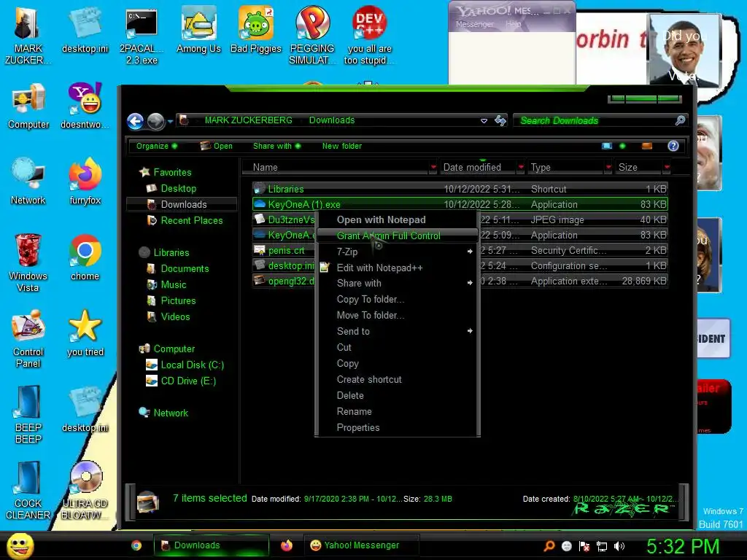This screenshot has width=747, height=560.
Task: Open the chome Chrome desktop icon
Action: point(85,257)
